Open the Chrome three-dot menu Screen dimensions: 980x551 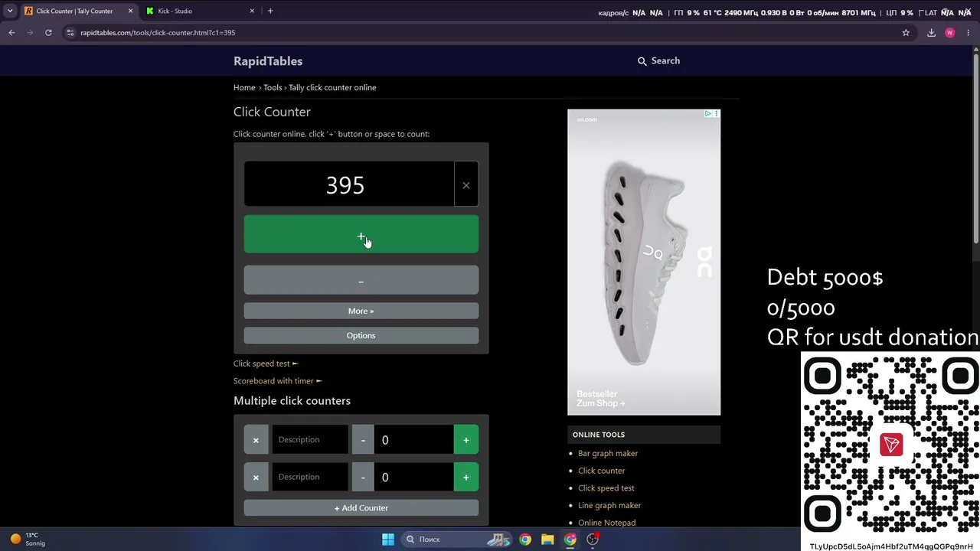pos(968,33)
